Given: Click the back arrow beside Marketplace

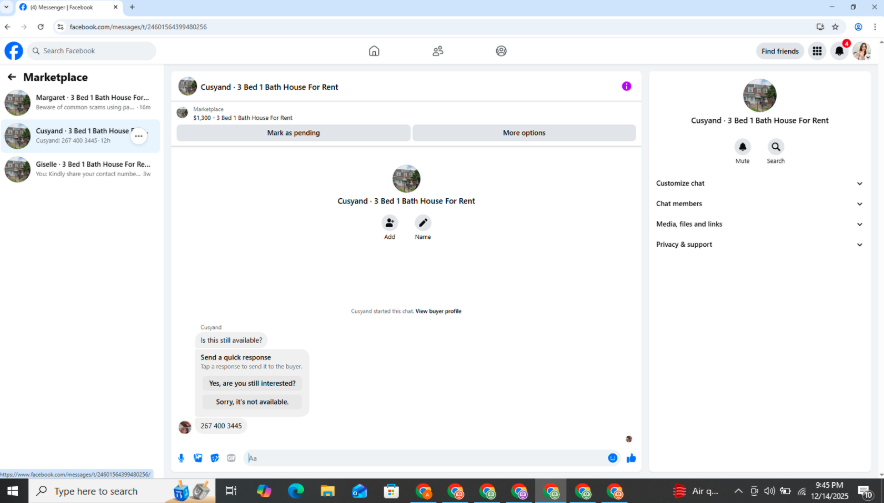Looking at the screenshot, I should point(12,77).
